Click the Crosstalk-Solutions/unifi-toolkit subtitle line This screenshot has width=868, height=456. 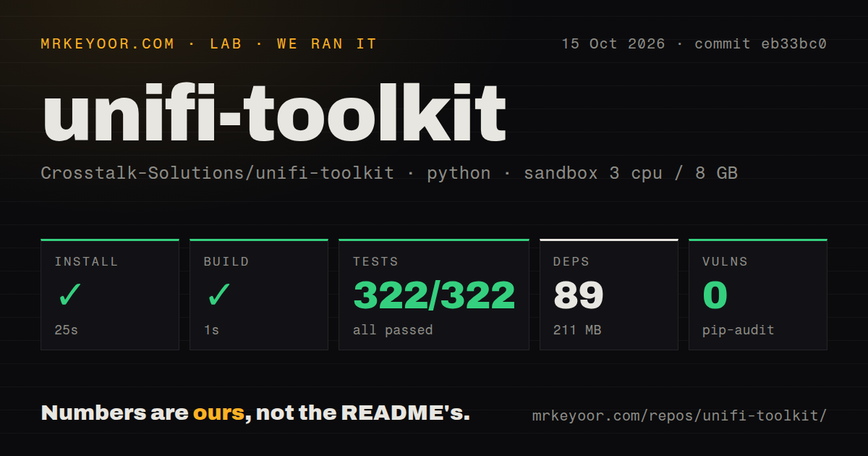point(389,174)
